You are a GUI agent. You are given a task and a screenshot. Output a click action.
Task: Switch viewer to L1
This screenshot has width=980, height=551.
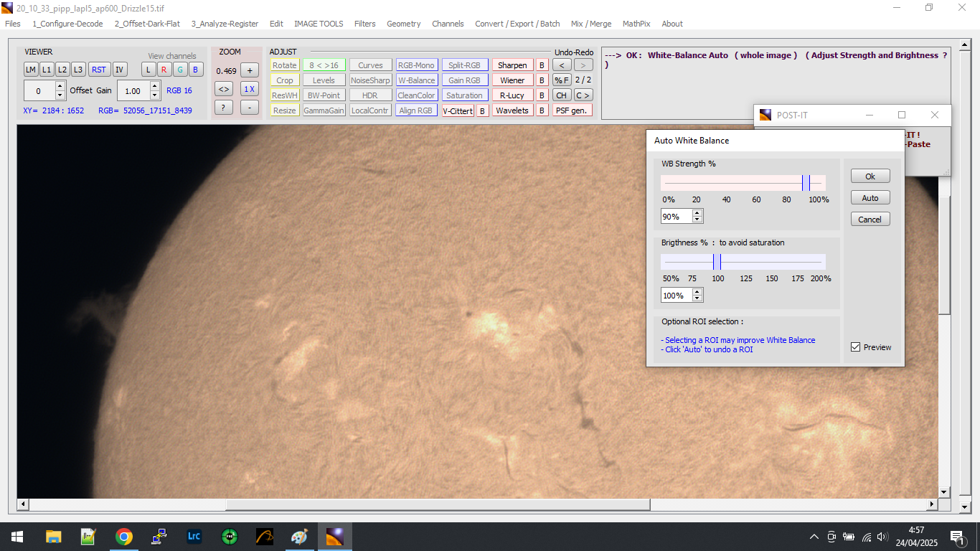[x=47, y=70]
